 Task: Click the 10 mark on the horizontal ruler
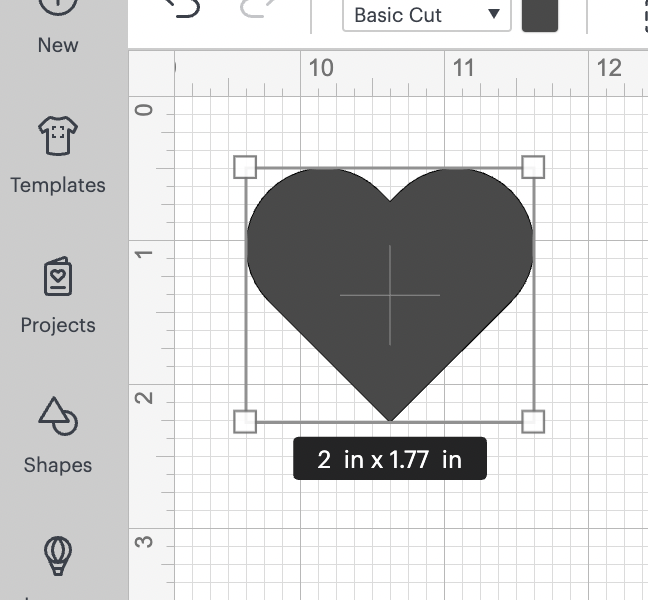pyautogui.click(x=320, y=68)
